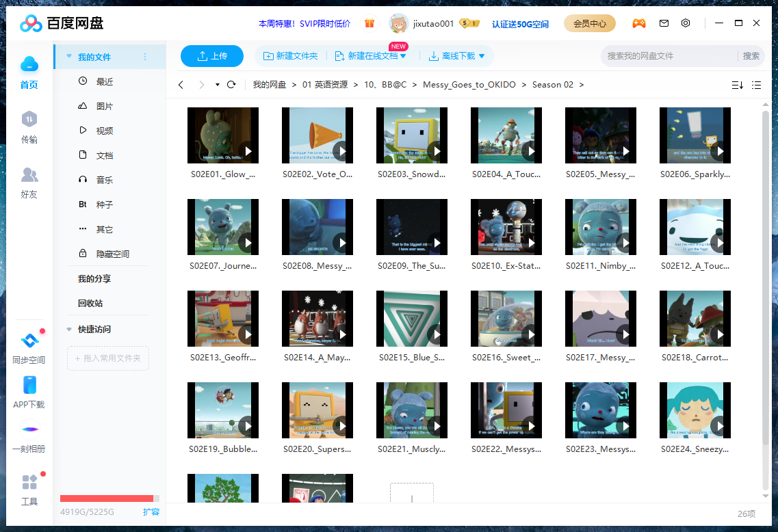Screen dimensions: 778x532
Task: Navigate to 我的网盘 breadcrumb
Action: coord(270,85)
